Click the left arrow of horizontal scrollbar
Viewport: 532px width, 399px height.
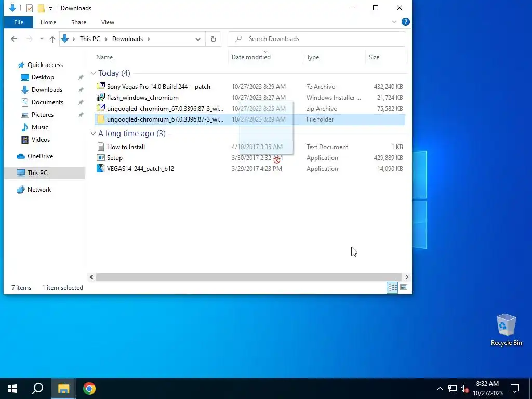(x=91, y=277)
